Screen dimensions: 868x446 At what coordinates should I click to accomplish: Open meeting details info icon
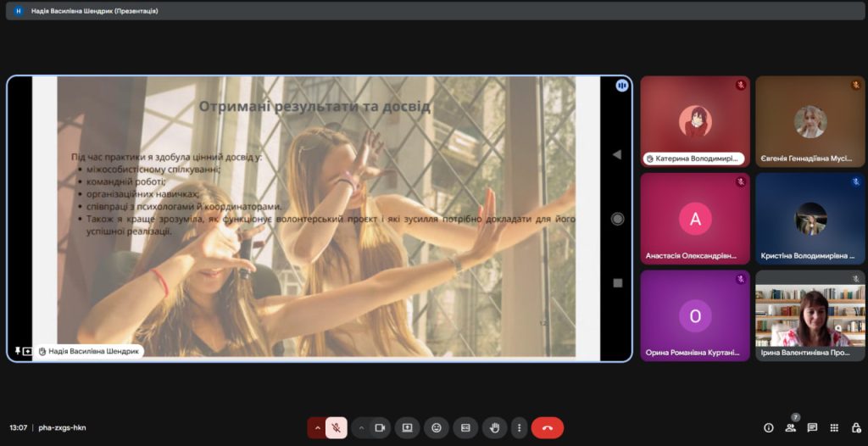[x=769, y=428]
